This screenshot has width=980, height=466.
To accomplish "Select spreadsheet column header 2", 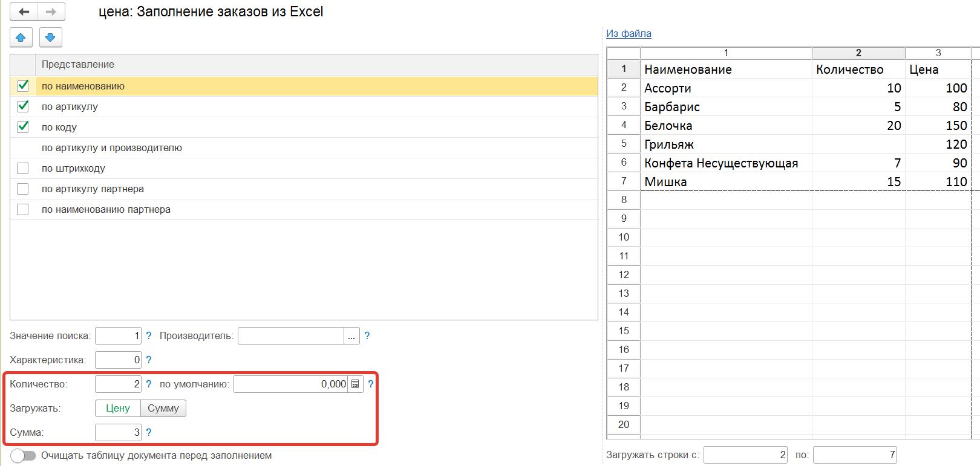I will [858, 53].
